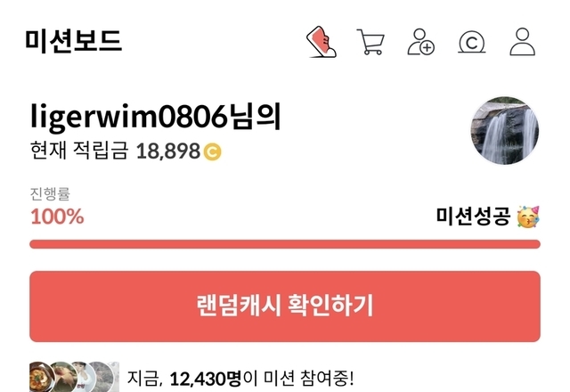The width and height of the screenshot is (570, 392).
Task: Tap the 현재 적립금 18,898 balance
Action: click(115, 151)
